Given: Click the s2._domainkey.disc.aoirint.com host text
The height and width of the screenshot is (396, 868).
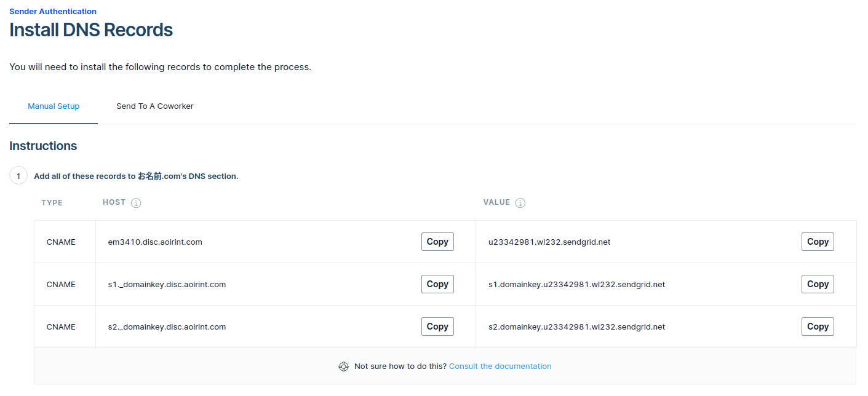Looking at the screenshot, I should tap(167, 327).
